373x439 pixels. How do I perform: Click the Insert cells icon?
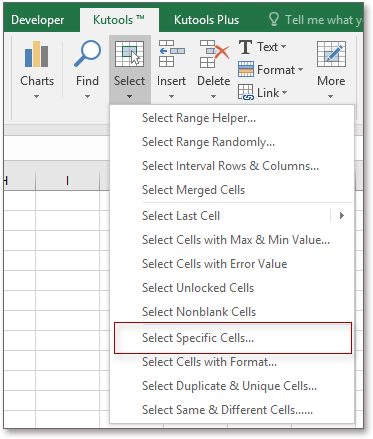click(x=172, y=54)
